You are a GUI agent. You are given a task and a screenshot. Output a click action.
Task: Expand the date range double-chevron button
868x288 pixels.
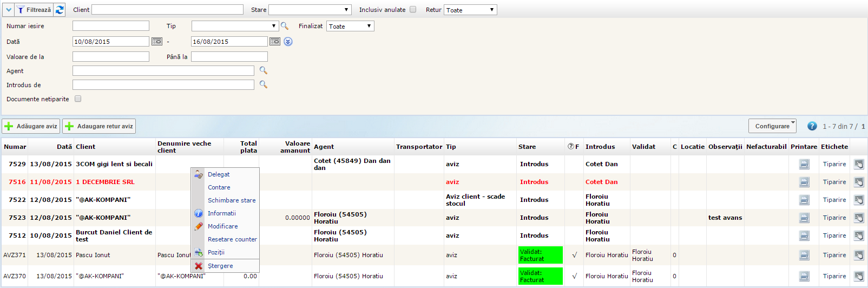click(288, 42)
